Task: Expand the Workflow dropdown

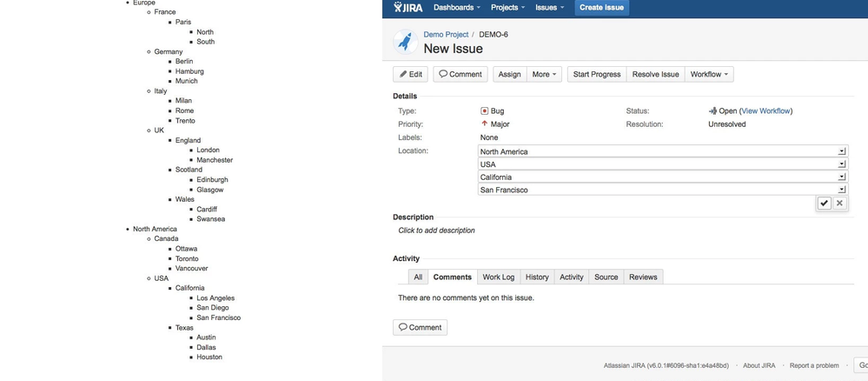Action: coord(709,74)
